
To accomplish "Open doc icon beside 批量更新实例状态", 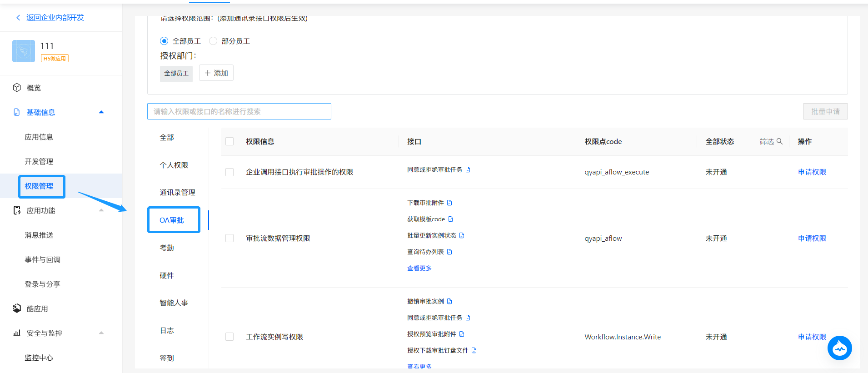I will click(462, 235).
